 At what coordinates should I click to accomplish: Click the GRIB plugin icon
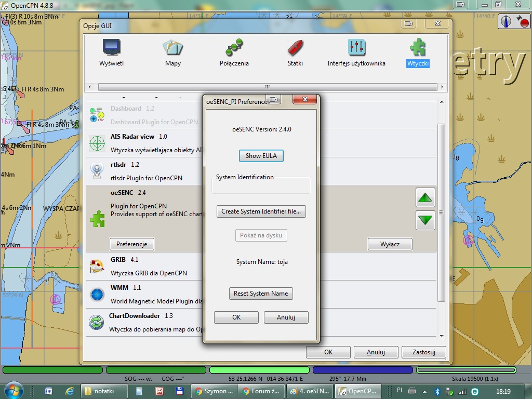pyautogui.click(x=97, y=267)
